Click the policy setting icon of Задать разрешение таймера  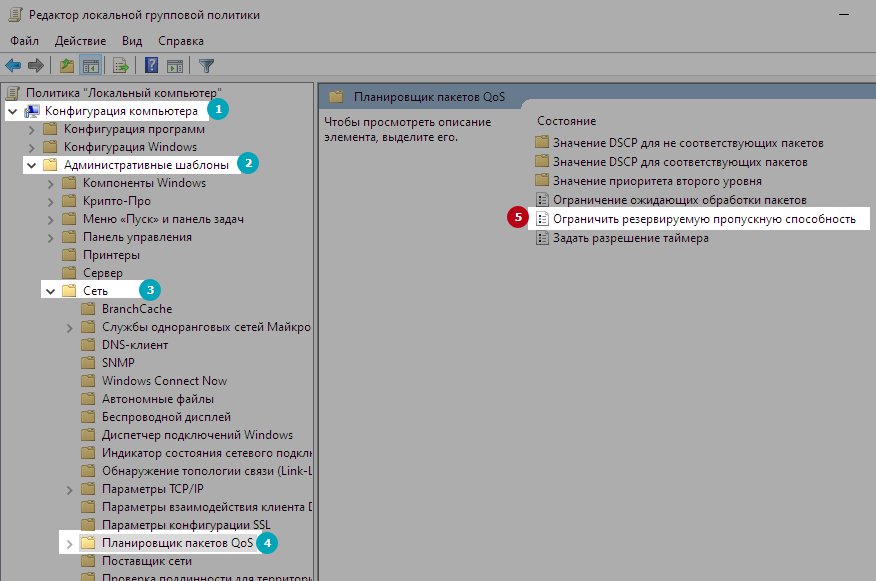tap(542, 238)
